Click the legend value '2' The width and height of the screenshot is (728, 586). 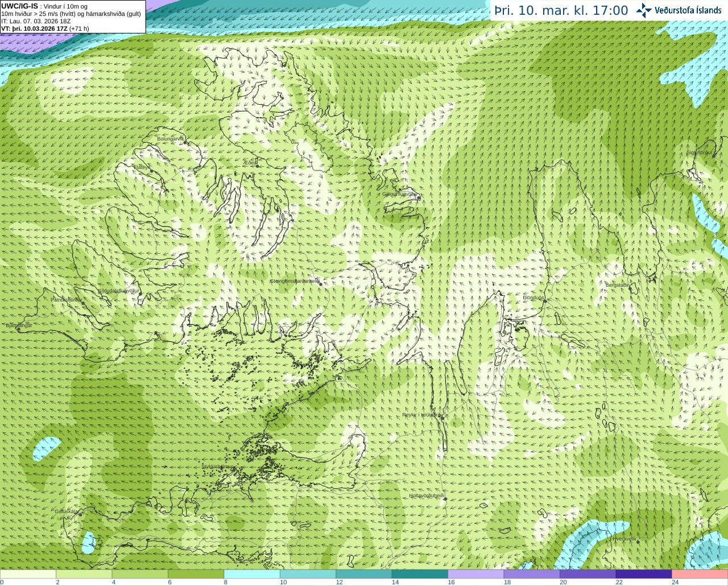point(58,582)
